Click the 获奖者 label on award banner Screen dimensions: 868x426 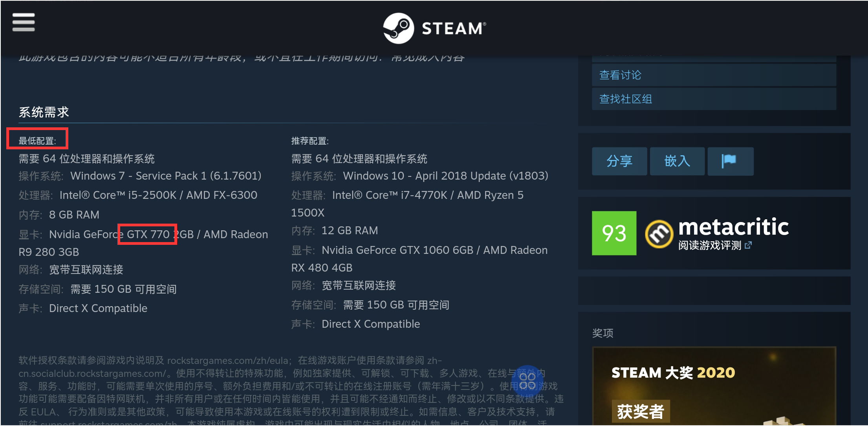click(x=640, y=411)
